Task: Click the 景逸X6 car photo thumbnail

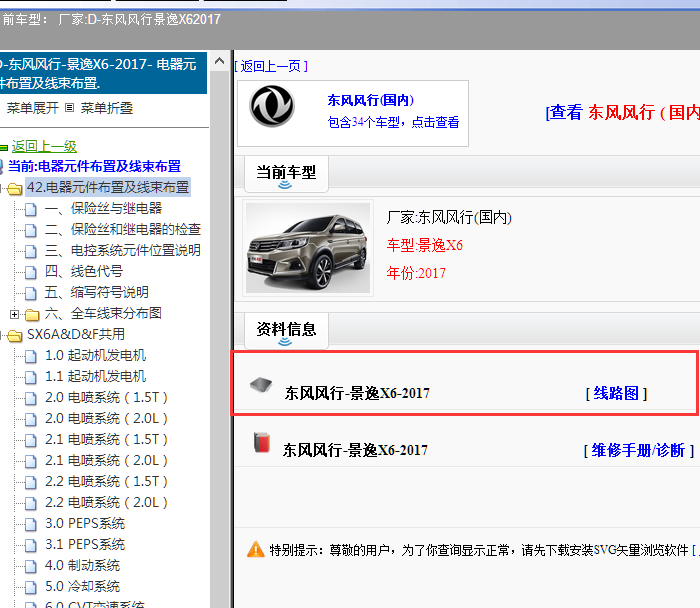Action: (308, 248)
